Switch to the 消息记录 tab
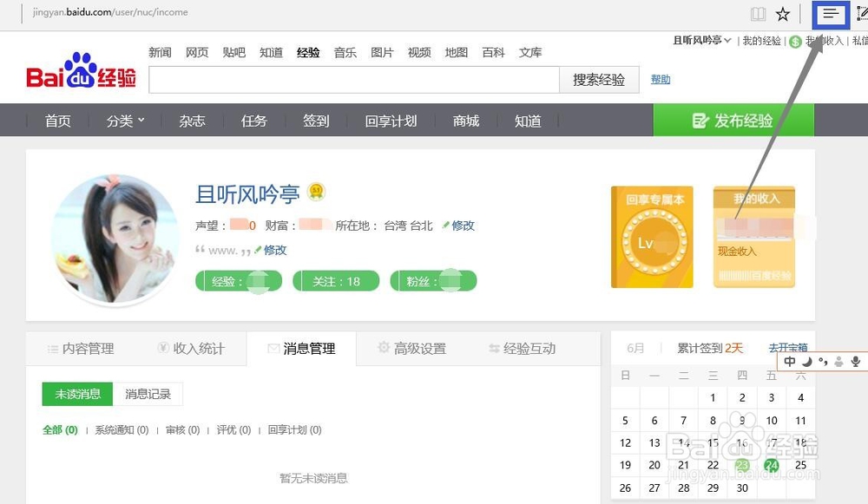This screenshot has width=868, height=504. [x=148, y=393]
